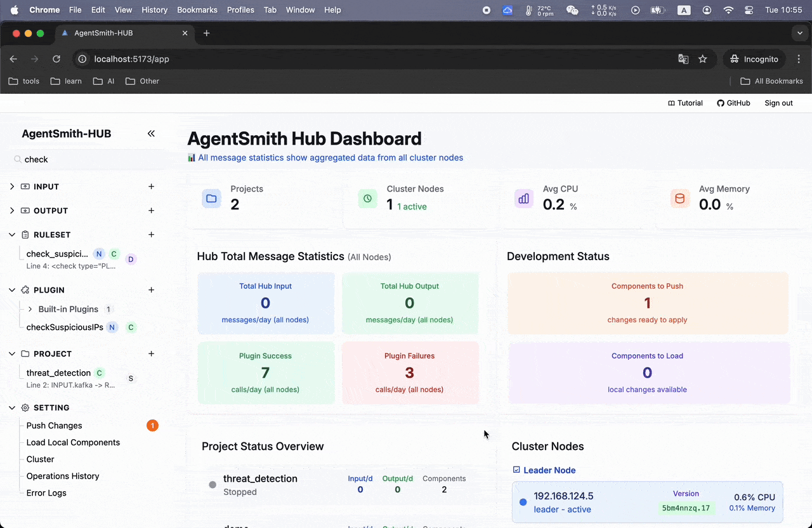Click the Projects folder icon card
812x528 pixels.
(x=211, y=199)
